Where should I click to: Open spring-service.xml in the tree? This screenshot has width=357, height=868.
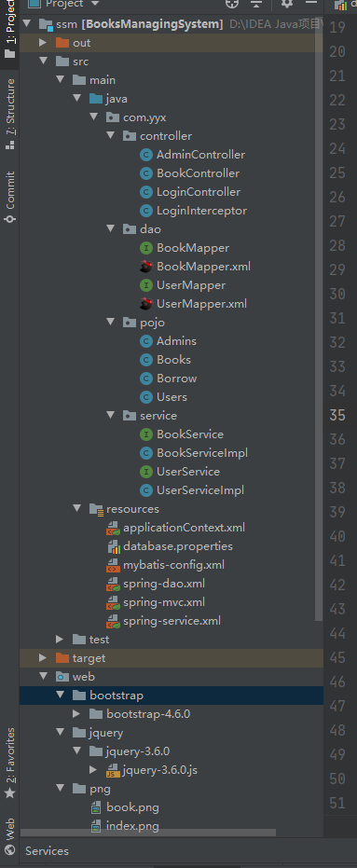[x=172, y=621]
